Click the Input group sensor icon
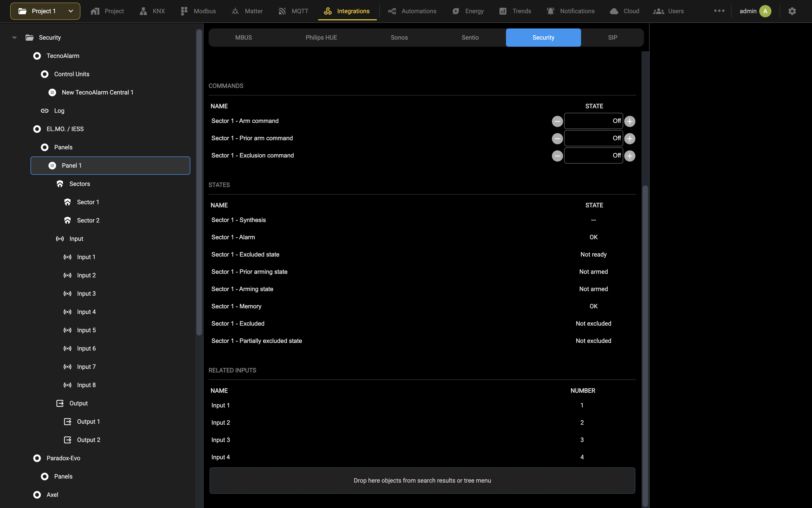Image resolution: width=812 pixels, height=508 pixels. (x=60, y=239)
